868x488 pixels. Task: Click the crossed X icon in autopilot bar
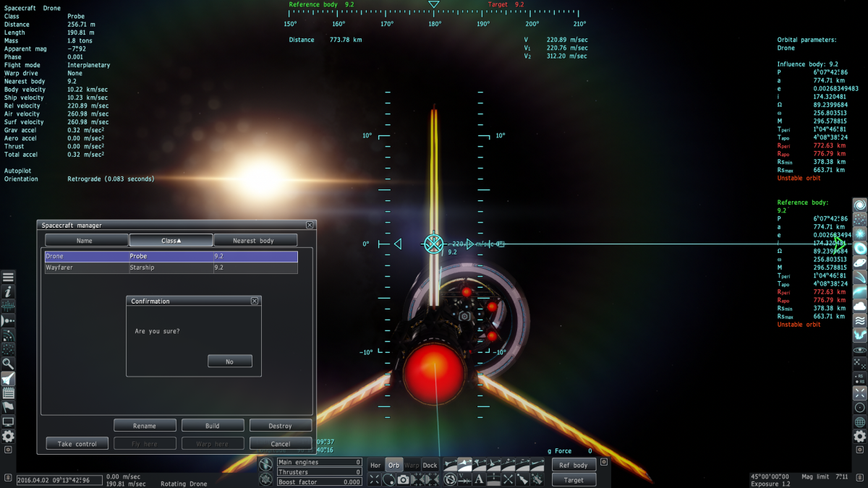click(508, 479)
